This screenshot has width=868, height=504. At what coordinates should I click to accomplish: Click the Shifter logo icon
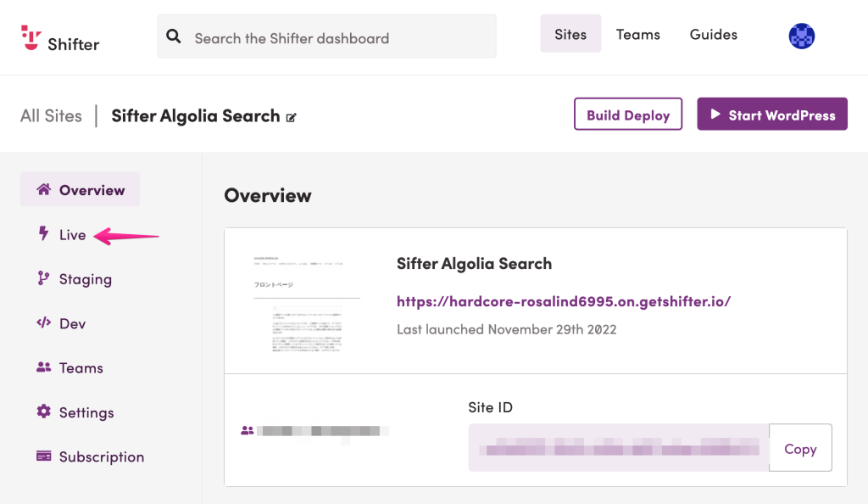tap(31, 37)
